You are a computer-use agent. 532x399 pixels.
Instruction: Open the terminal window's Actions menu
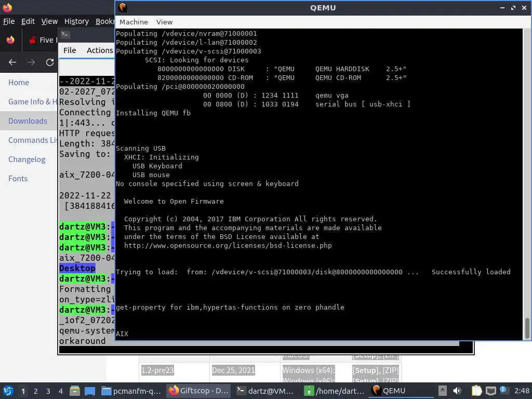tap(99, 50)
